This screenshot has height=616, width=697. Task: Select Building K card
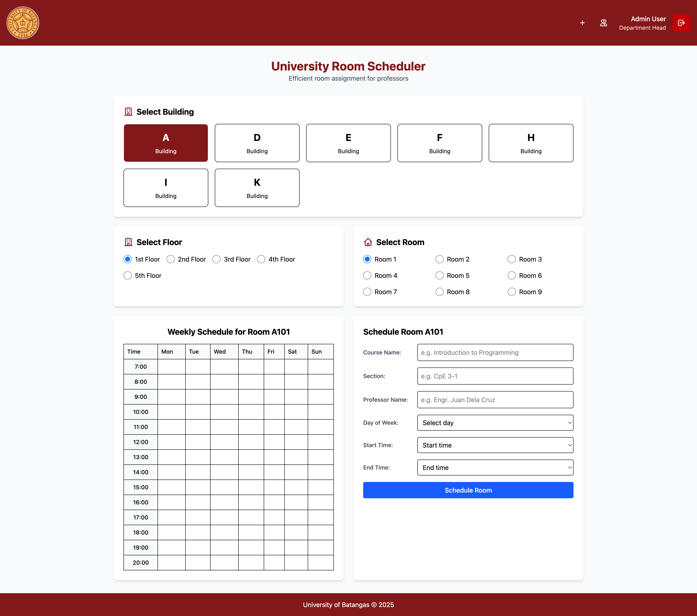[x=257, y=187]
